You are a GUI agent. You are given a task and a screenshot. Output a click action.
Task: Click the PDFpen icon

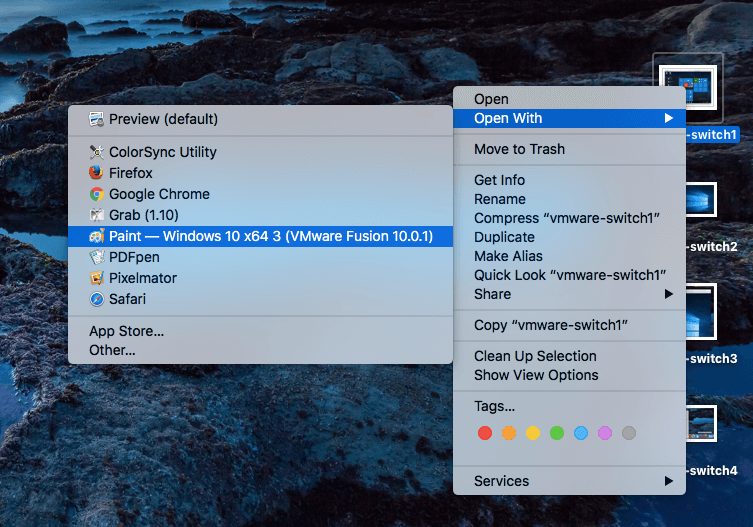click(97, 257)
